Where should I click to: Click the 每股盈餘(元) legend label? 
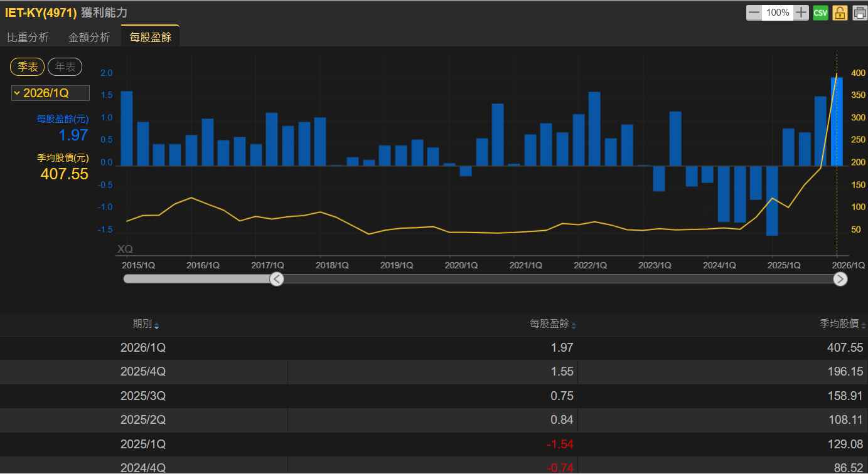click(63, 118)
